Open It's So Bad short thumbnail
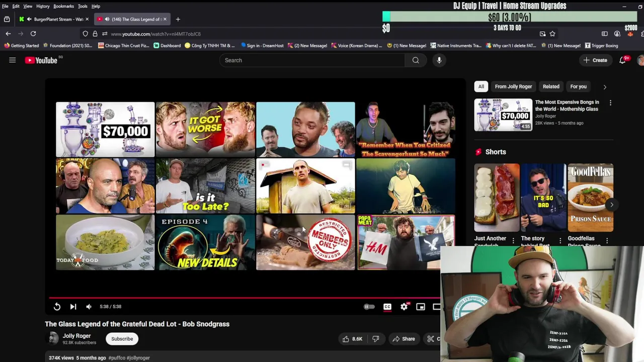 543,198
